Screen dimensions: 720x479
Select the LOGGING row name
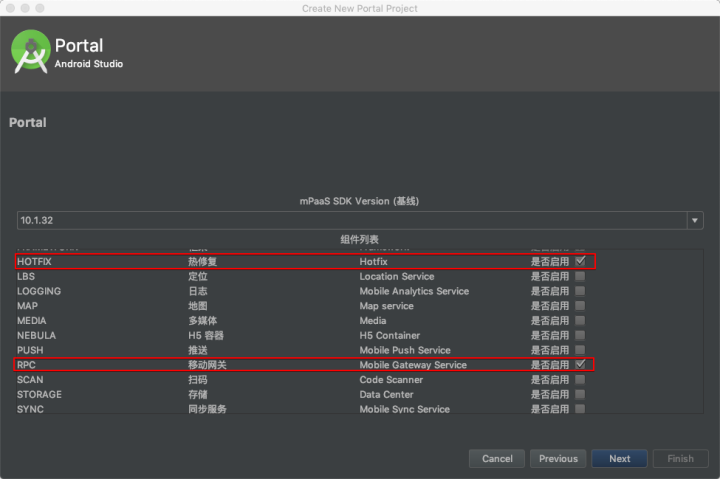39,291
